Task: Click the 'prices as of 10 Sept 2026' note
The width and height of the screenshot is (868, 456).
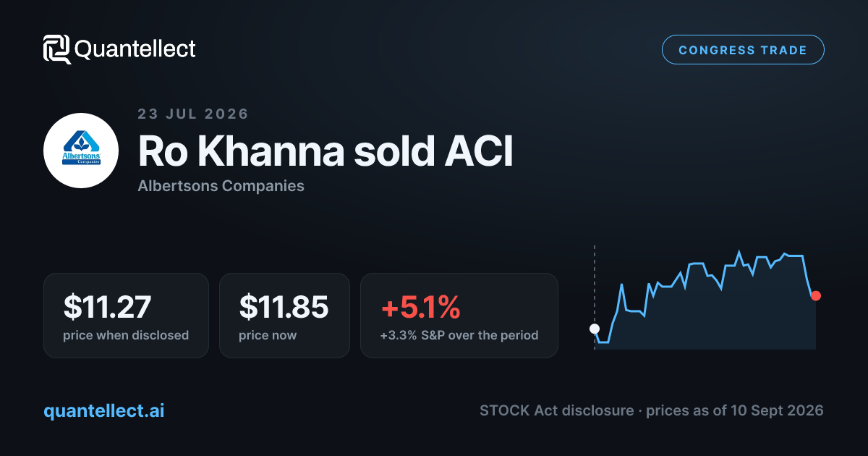Action: [734, 410]
